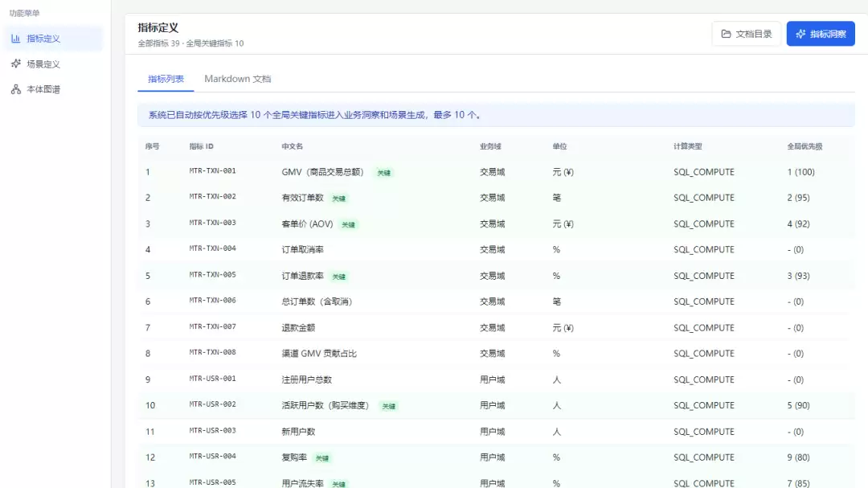
Task: Click the 有效订单数 metric name
Action: 302,198
